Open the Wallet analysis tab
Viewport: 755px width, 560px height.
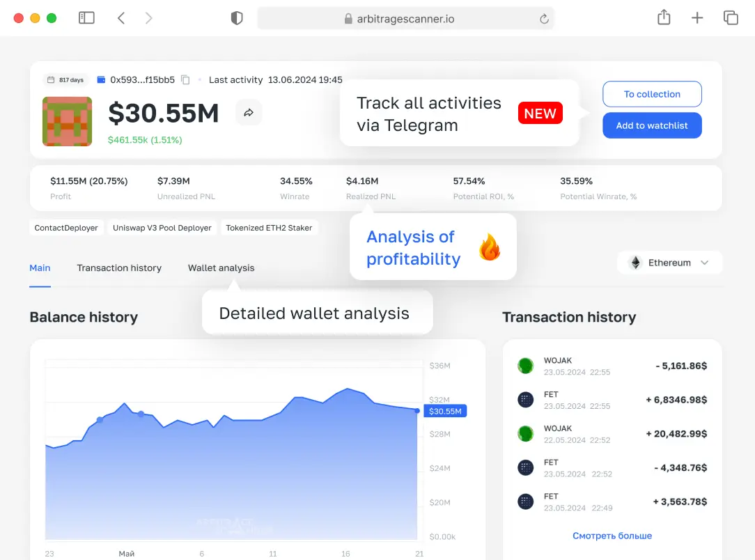click(x=221, y=267)
